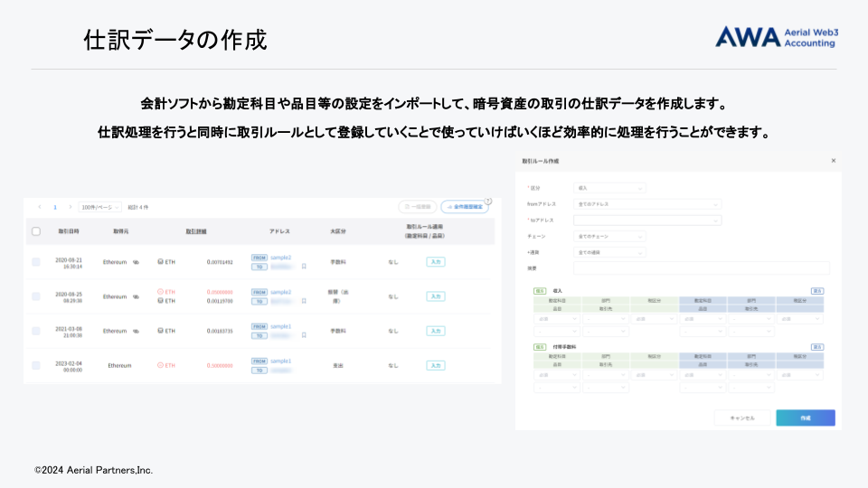Click the 作成 button
The image size is (868, 488).
(x=805, y=418)
